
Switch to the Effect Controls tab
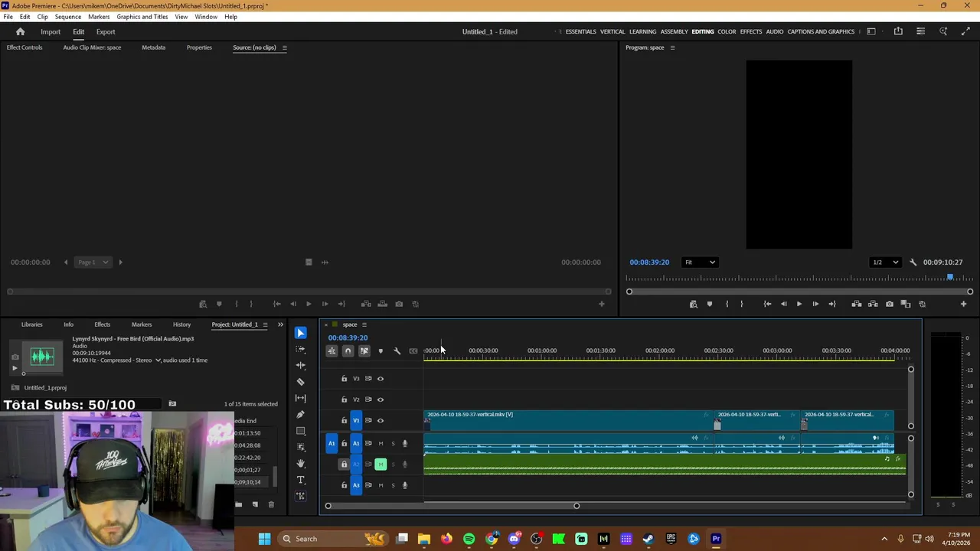(24, 47)
